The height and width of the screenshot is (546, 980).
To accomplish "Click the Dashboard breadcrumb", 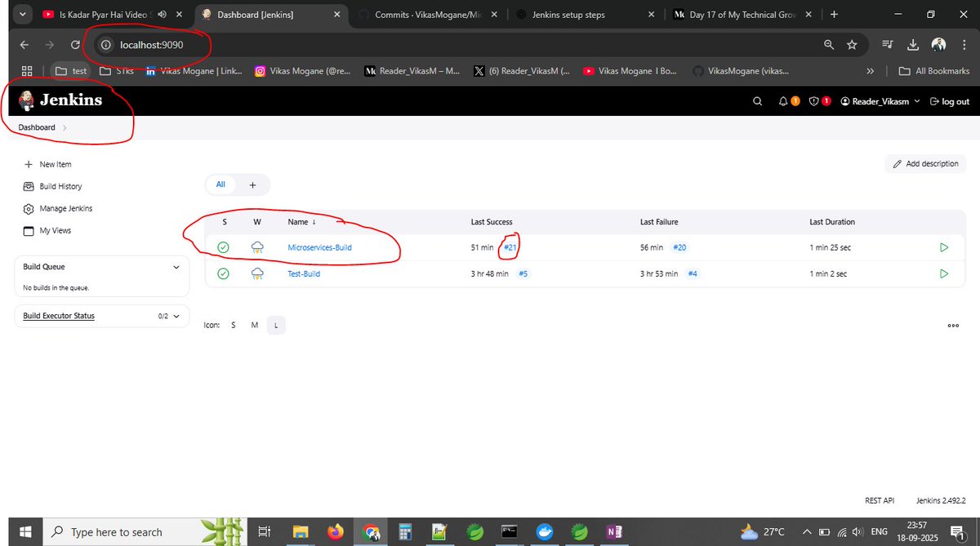I will [x=37, y=127].
